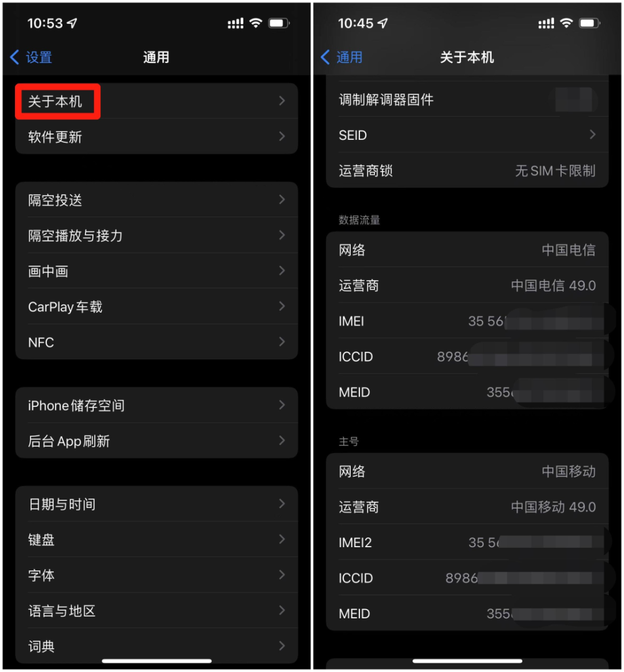Screen dimensions: 624x672
Task: Tap the blue back arrow beside 通用
Action: click(x=325, y=57)
